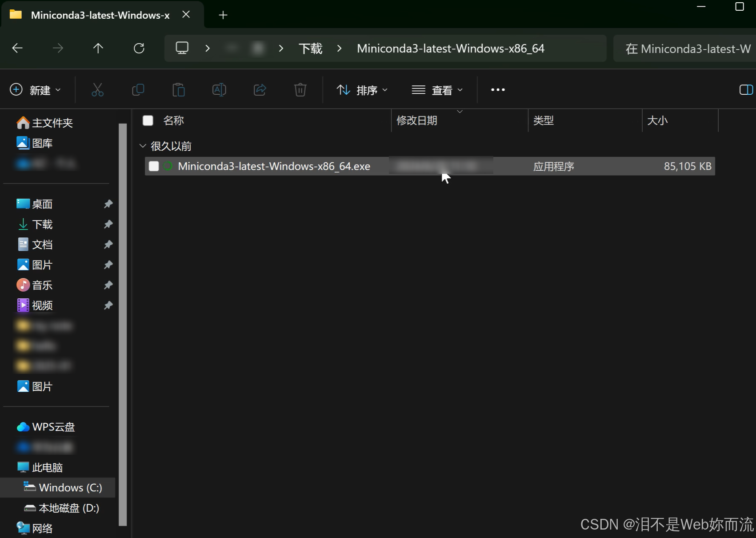This screenshot has height=538, width=756.
Task: Click the Paste clipboard icon
Action: (x=179, y=90)
